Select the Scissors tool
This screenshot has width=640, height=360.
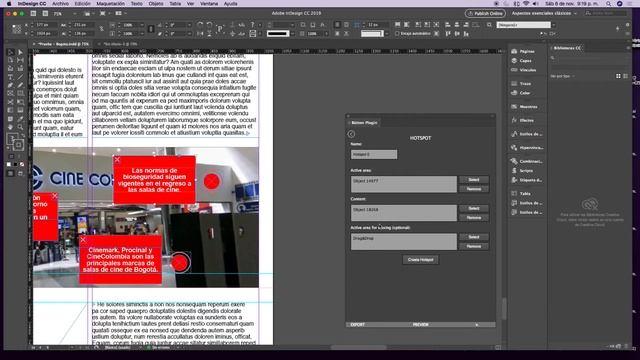coord(11,102)
